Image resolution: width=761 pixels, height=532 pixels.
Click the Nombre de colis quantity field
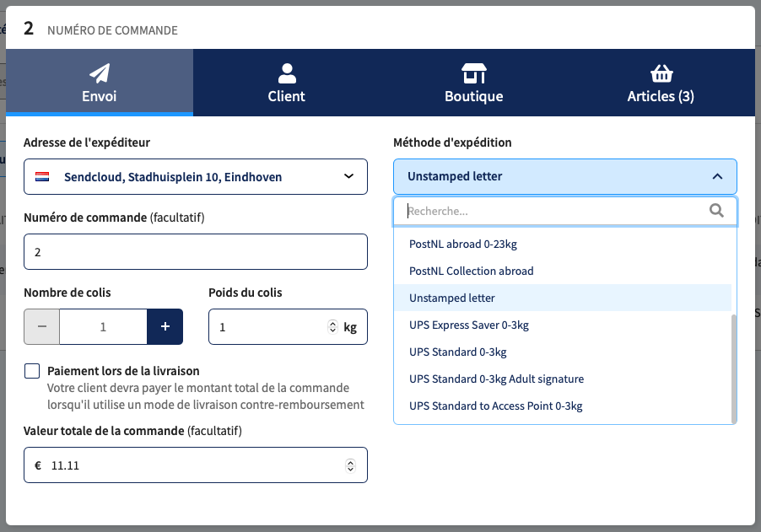click(x=104, y=327)
